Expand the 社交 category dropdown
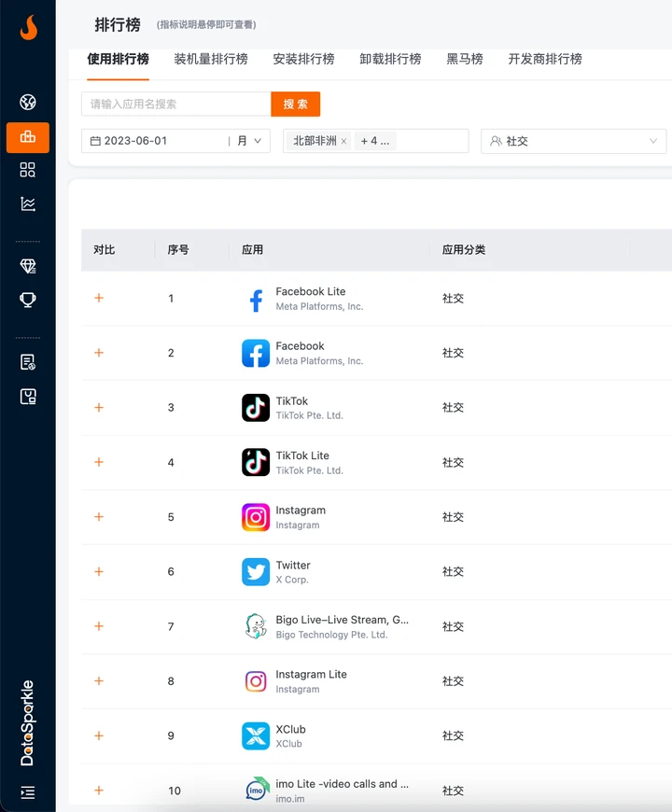 (574, 141)
